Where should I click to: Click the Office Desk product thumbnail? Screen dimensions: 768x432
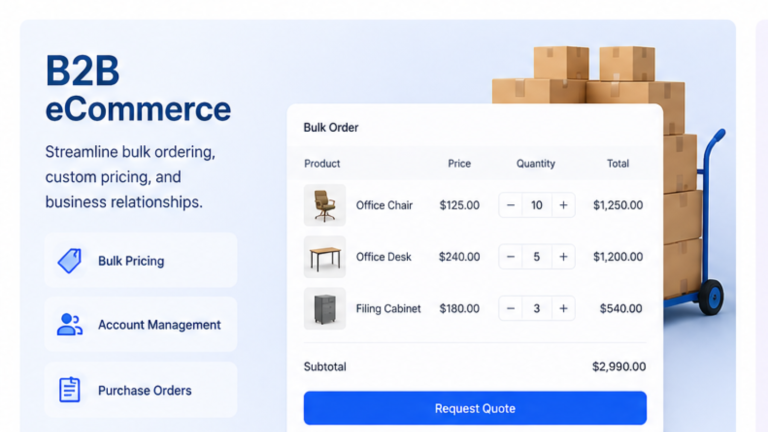(x=325, y=257)
